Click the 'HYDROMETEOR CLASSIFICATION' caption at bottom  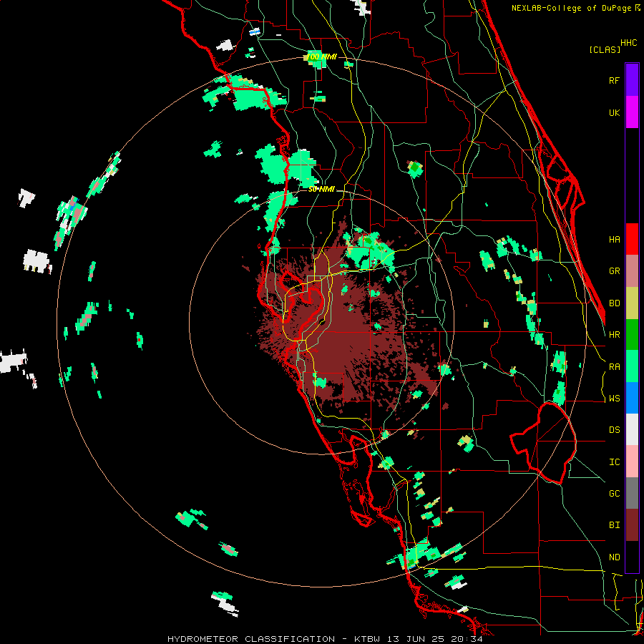pos(251,639)
